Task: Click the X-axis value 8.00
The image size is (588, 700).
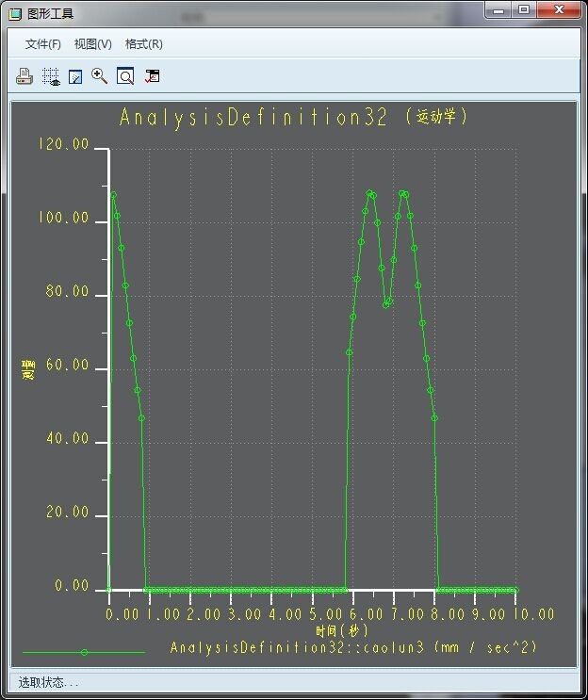Action: coord(448,614)
